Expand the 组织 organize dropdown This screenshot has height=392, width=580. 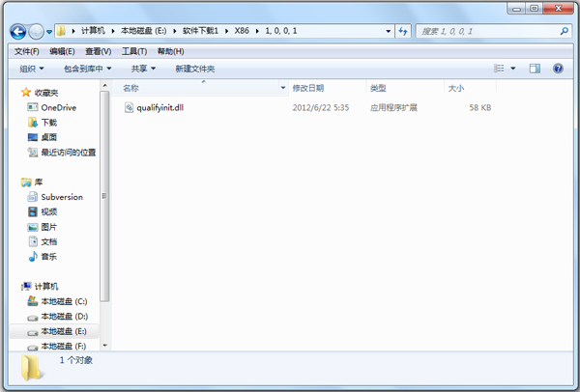click(x=32, y=69)
